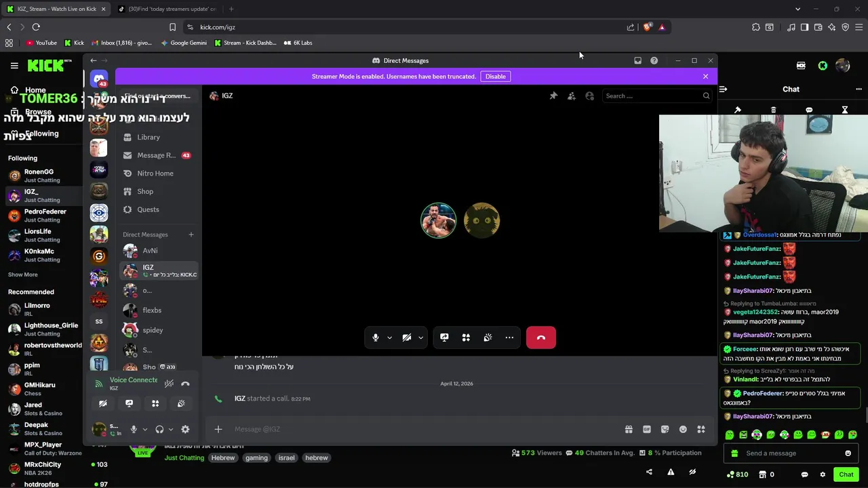Screen dimensions: 868x488
Task: Collapse the Kick chat panel
Action: pos(724,89)
